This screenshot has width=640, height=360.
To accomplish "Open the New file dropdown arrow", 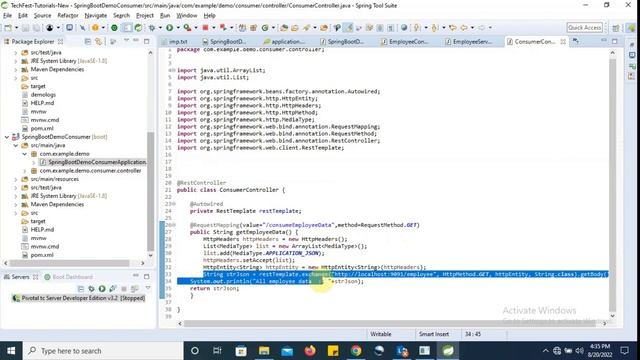I will click(x=16, y=28).
